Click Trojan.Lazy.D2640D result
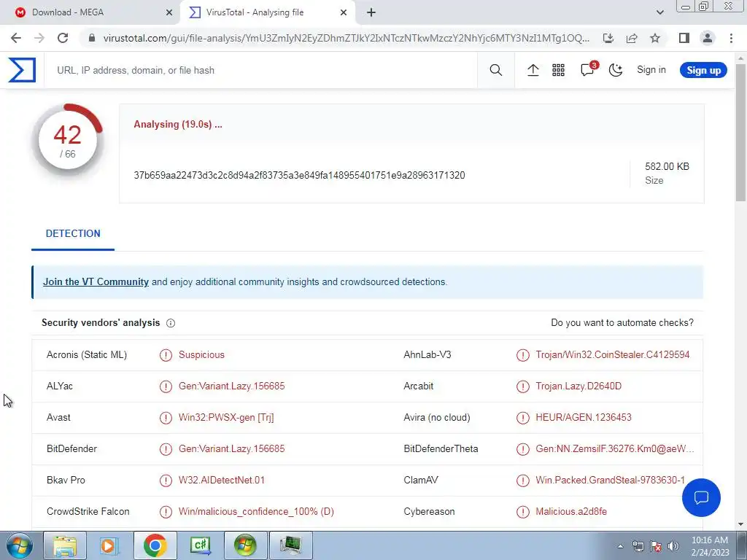The image size is (747, 560). 578,386
